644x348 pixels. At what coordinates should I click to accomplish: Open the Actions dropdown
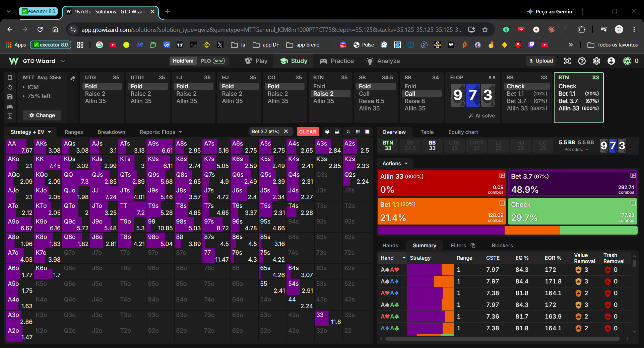coord(395,164)
